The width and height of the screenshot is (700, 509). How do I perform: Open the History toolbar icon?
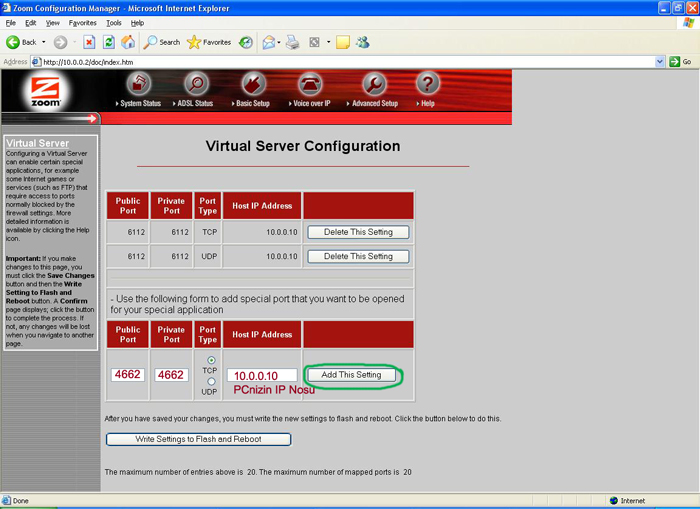(x=246, y=42)
